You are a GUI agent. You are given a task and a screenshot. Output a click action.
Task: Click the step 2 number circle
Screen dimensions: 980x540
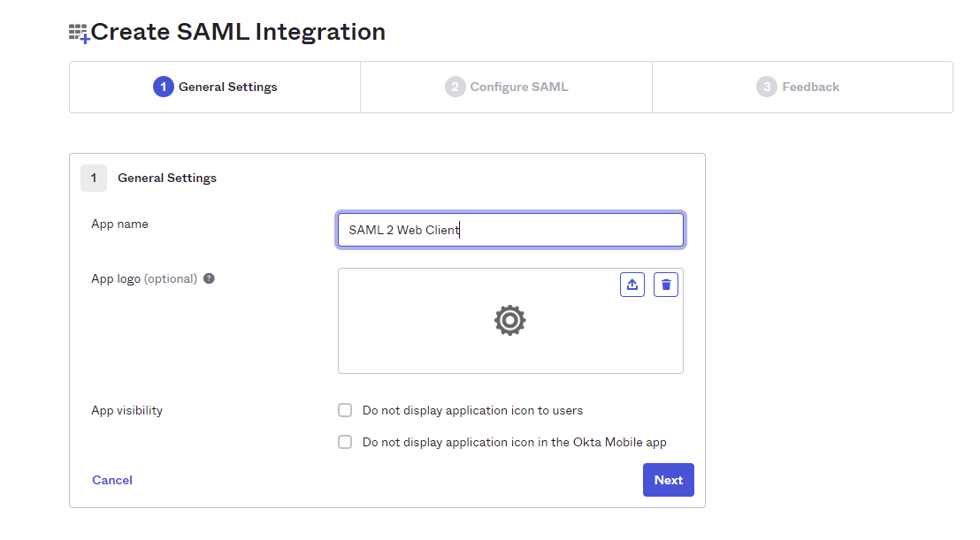coord(455,87)
